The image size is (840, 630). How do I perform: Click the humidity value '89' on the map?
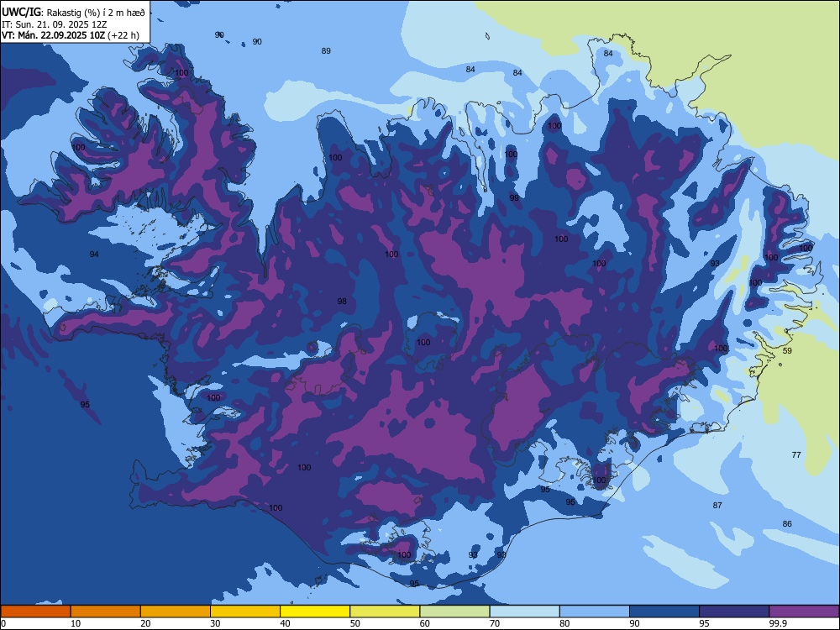tap(326, 51)
